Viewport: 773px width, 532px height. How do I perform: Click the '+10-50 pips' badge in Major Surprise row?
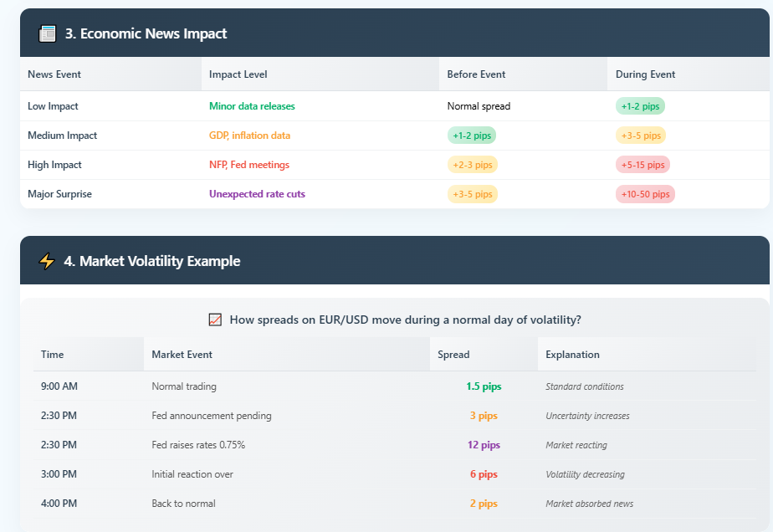point(645,194)
